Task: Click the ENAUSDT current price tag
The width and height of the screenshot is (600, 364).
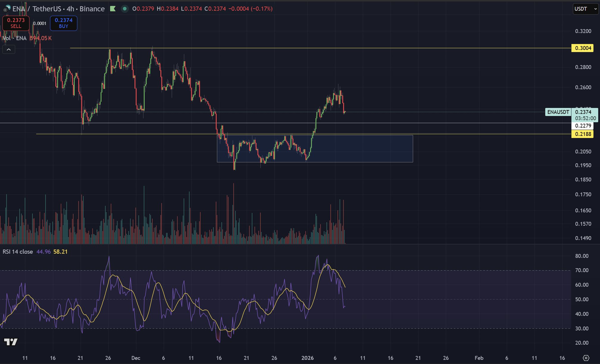Action: pyautogui.click(x=558, y=112)
